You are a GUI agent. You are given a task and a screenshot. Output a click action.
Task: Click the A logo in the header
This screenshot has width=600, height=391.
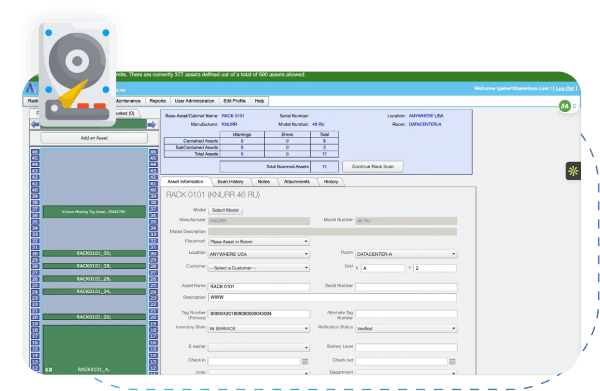31,88
